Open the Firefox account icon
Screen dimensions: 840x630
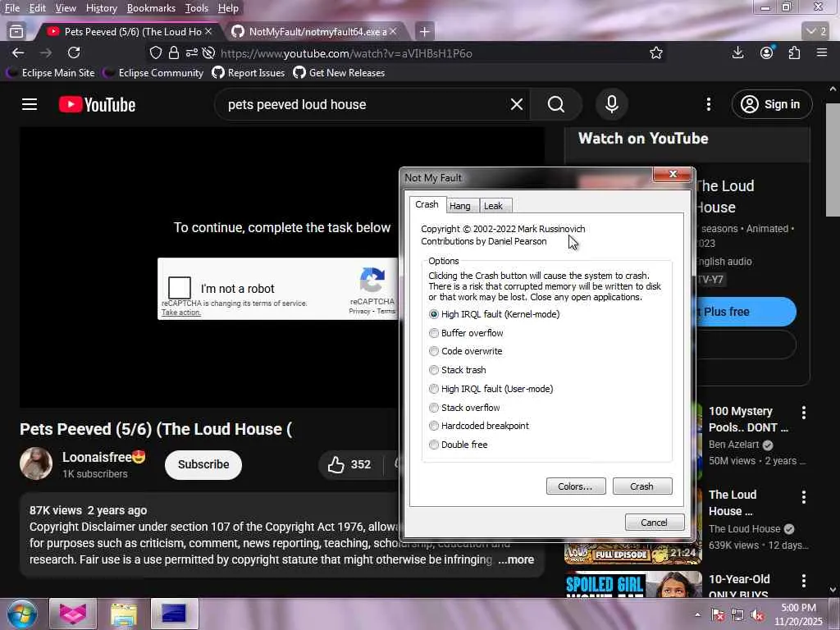(x=767, y=52)
